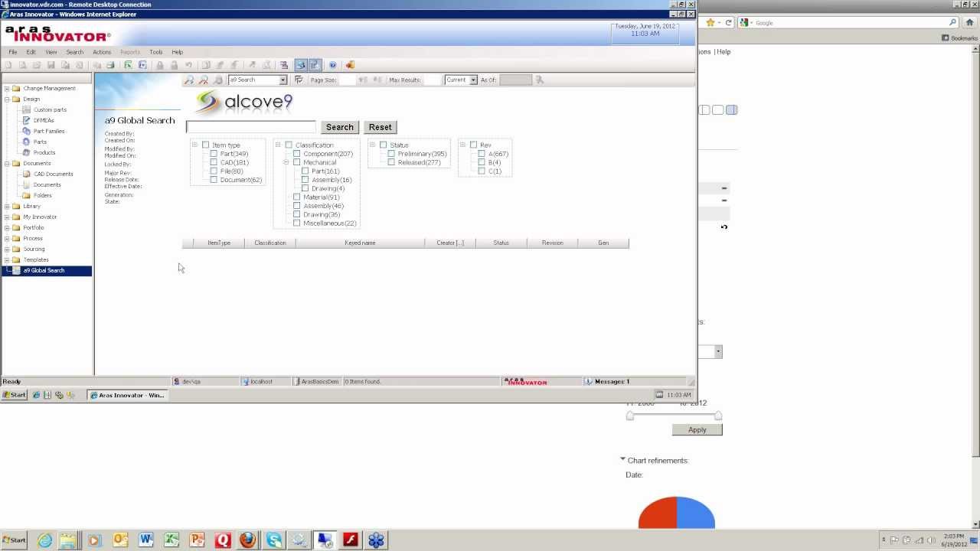Screen dimensions: 980x551
Task: Move the right date range slider handle
Action: coord(718,416)
